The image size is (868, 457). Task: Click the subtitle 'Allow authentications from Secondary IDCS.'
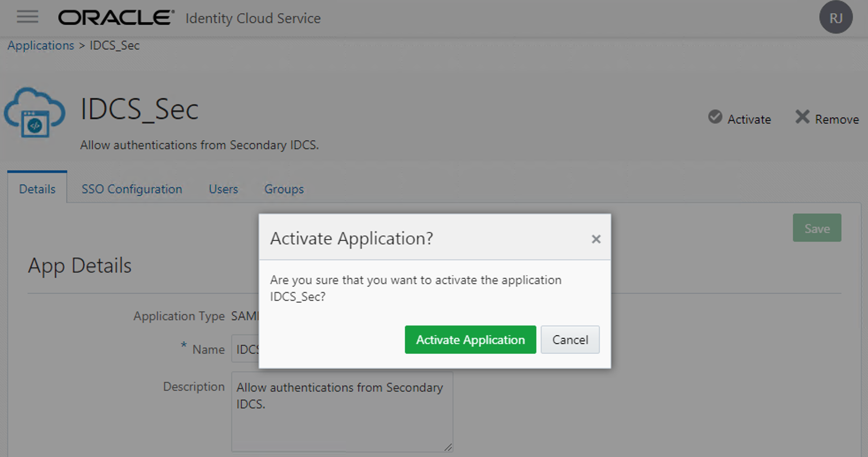[x=199, y=145]
